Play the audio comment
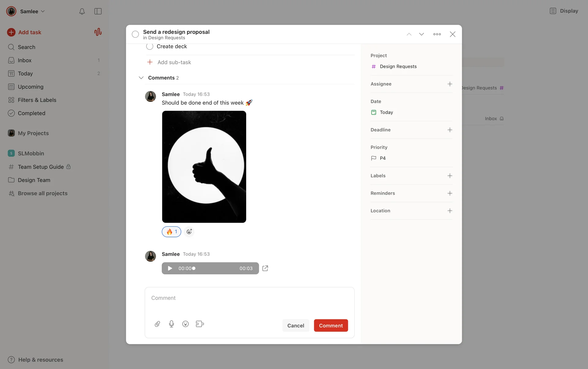 pos(170,268)
